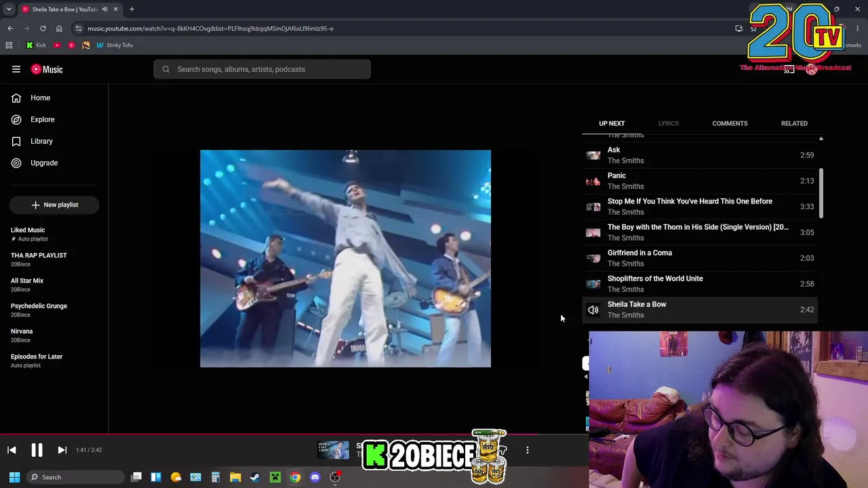Viewport: 868px width, 488px height.
Task: Click the address bar URL
Action: point(210,28)
